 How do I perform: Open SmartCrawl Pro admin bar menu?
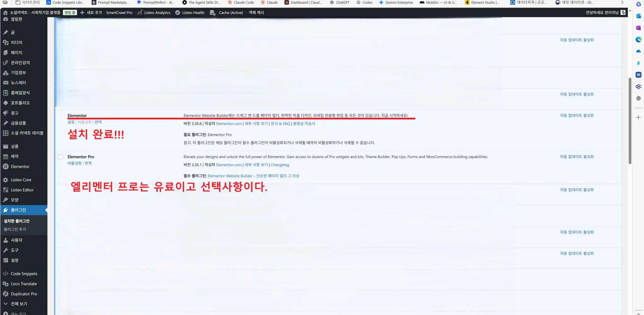119,13
